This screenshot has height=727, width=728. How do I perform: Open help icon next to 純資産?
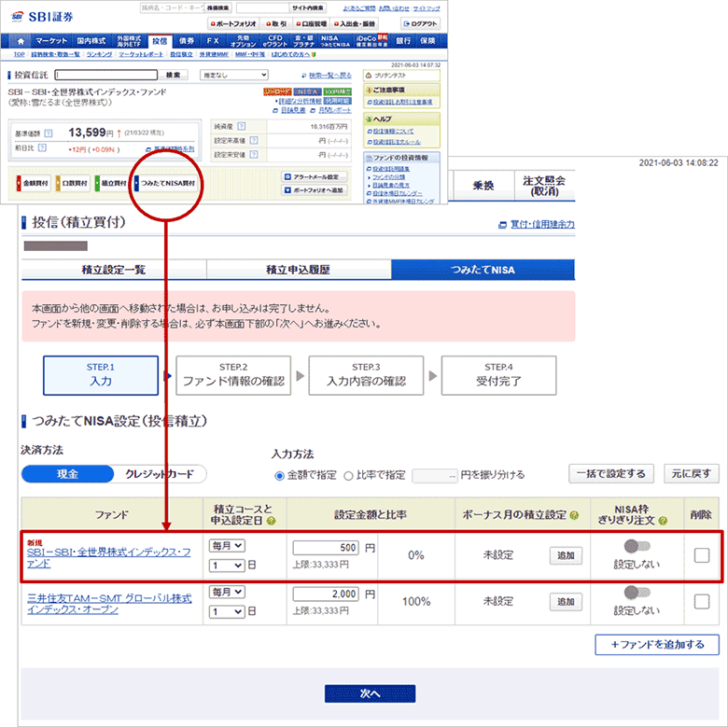click(x=242, y=126)
